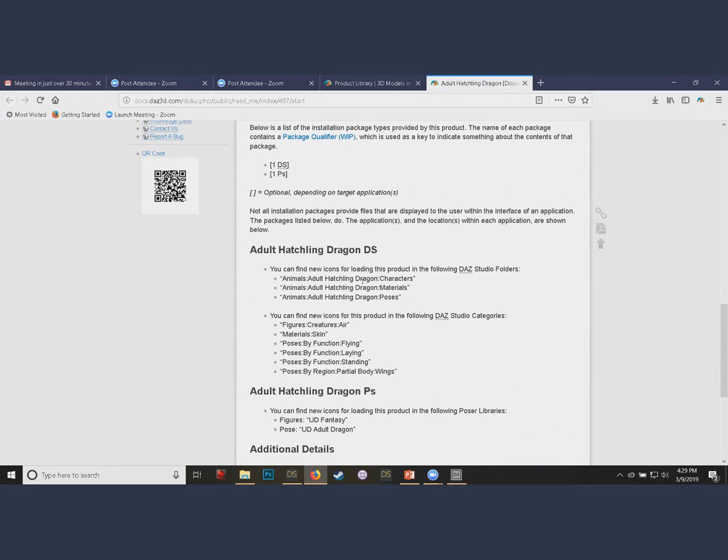Click the taskbar clock showing 4:29 PM

687,475
